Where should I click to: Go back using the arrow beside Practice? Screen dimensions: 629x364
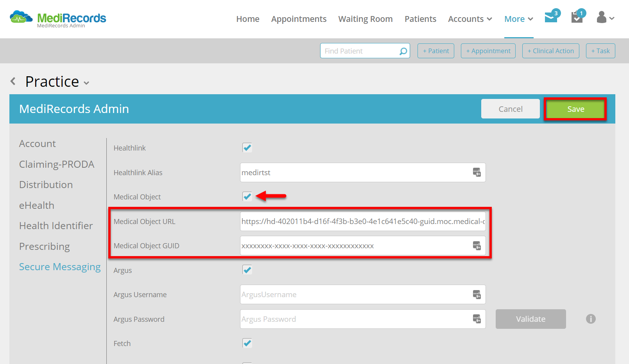coord(13,81)
